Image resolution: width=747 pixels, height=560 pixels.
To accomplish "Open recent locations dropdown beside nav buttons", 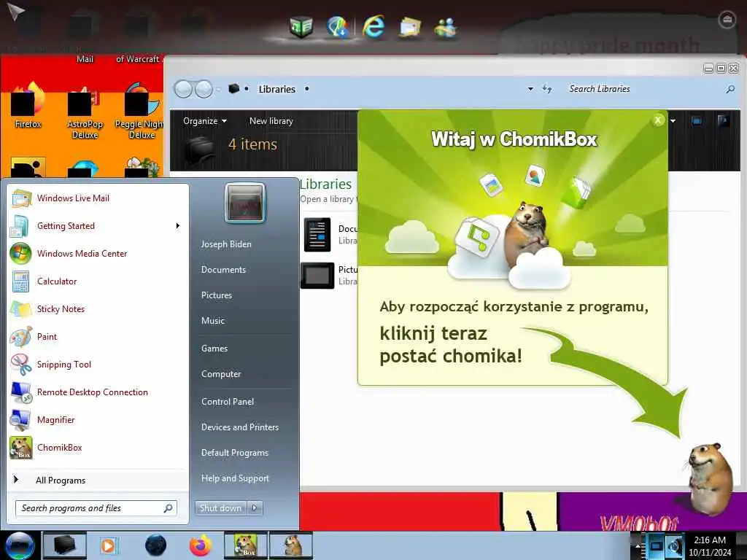I will pos(217,89).
